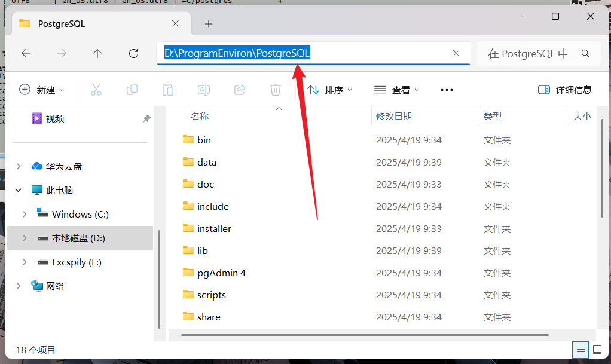Expand the 华为云盘 tree node

[19, 166]
